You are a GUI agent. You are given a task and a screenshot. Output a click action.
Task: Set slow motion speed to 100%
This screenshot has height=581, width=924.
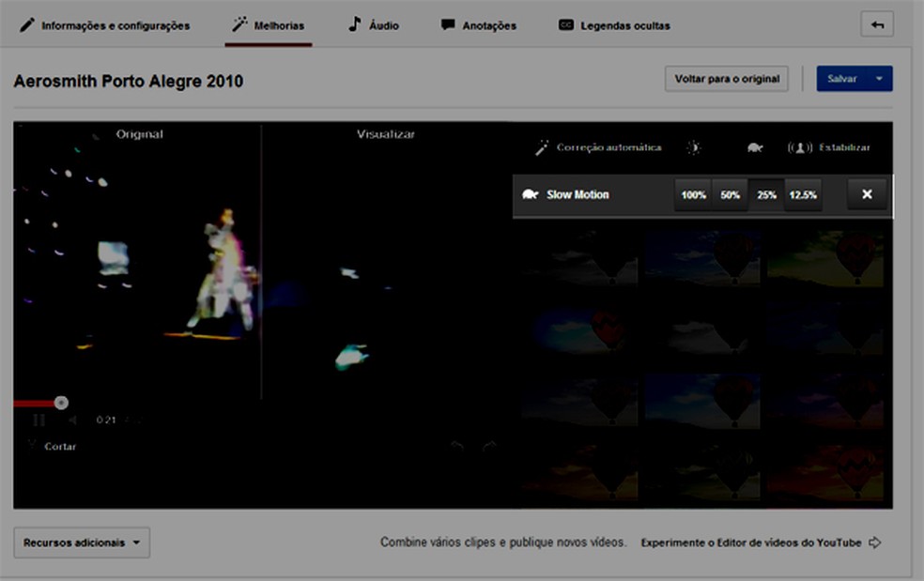pyautogui.click(x=693, y=195)
